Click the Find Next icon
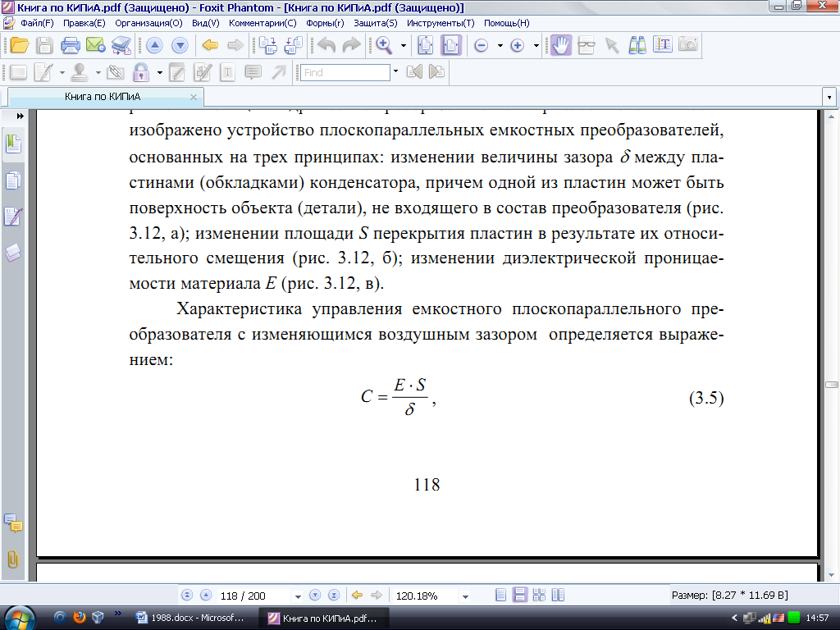 (x=436, y=72)
